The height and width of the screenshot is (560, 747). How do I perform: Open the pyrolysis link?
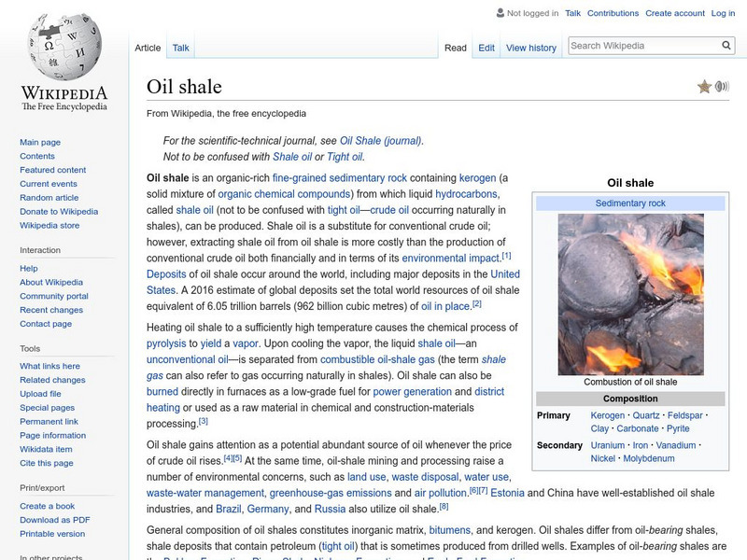coord(166,343)
